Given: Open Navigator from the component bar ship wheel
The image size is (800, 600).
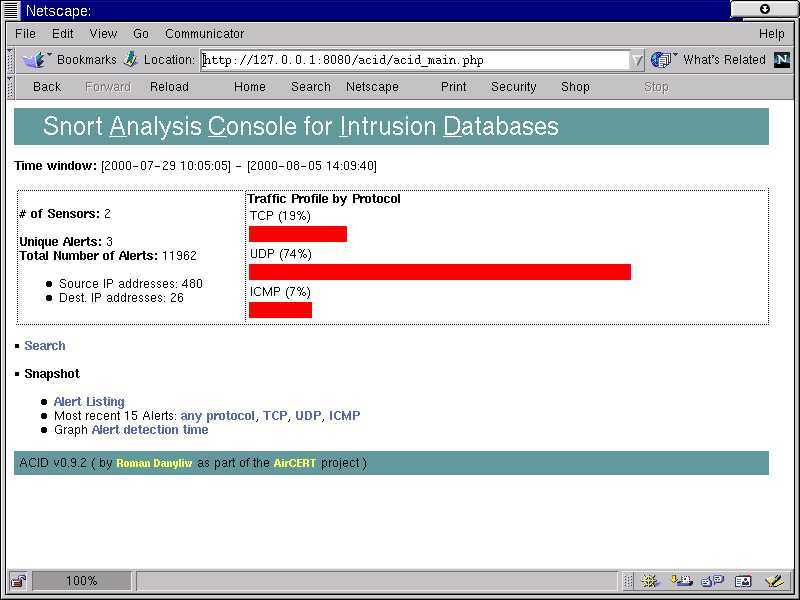Looking at the screenshot, I should coord(651,581).
